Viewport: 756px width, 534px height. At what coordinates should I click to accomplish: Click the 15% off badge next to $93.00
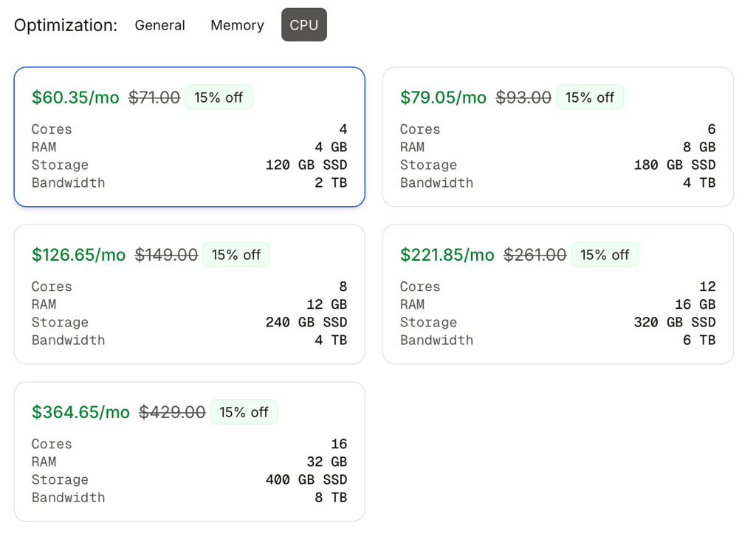point(590,97)
